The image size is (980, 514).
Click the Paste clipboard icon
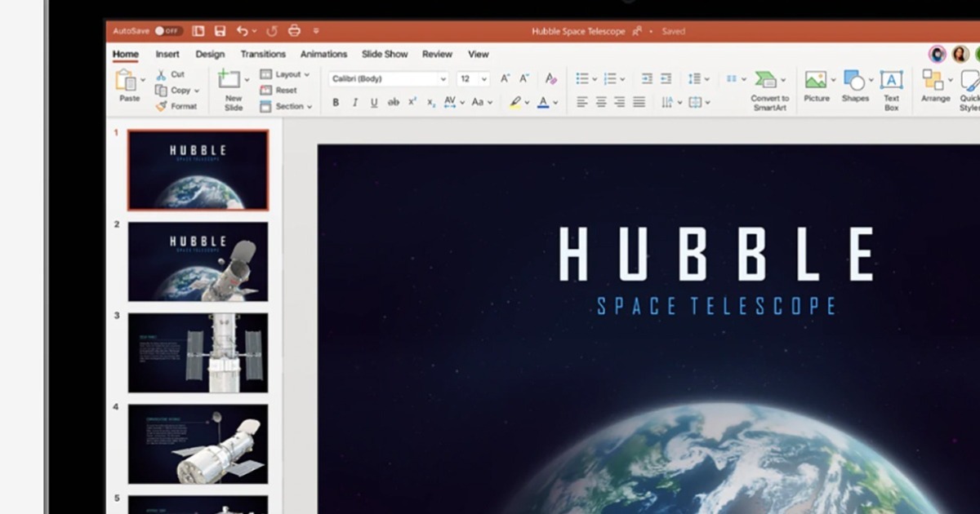[126, 80]
